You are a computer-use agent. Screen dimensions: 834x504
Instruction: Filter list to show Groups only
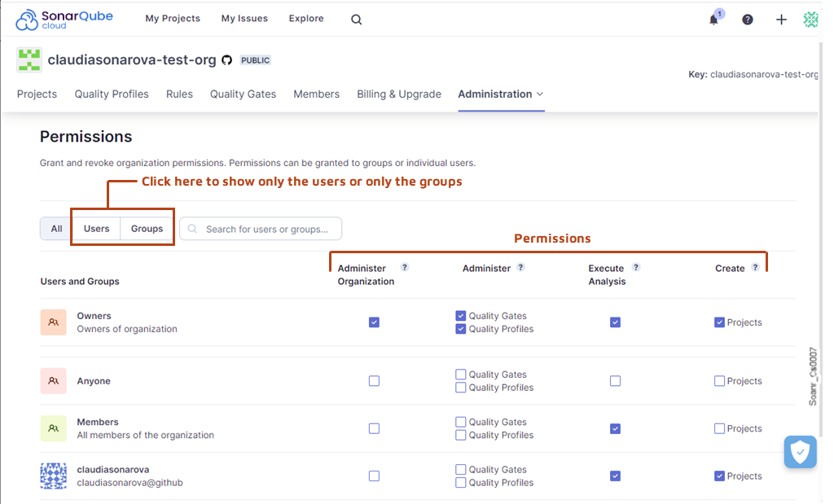(x=147, y=229)
